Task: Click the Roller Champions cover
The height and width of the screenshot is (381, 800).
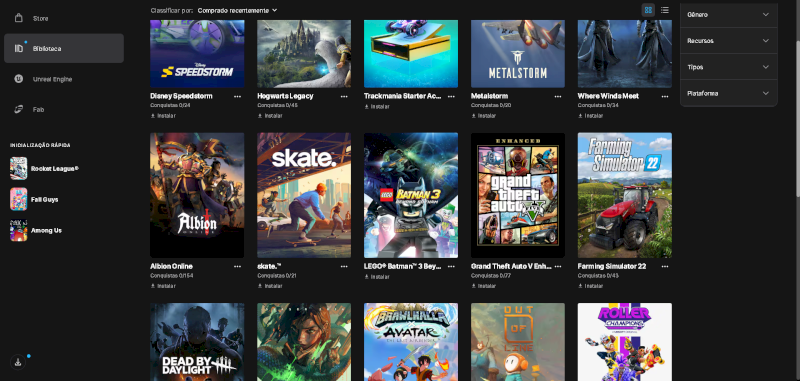Action: (x=624, y=342)
